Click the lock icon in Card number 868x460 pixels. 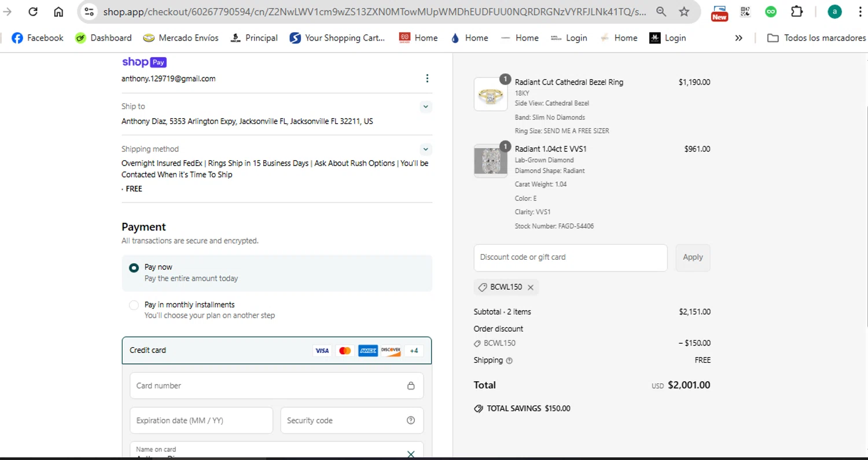pos(411,385)
